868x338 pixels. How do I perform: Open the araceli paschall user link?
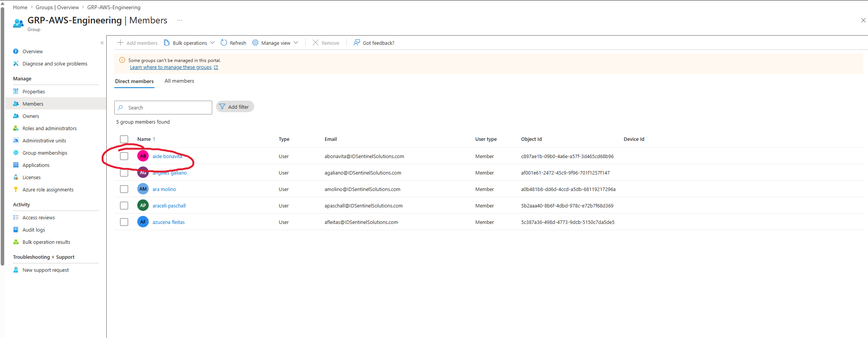tap(169, 206)
